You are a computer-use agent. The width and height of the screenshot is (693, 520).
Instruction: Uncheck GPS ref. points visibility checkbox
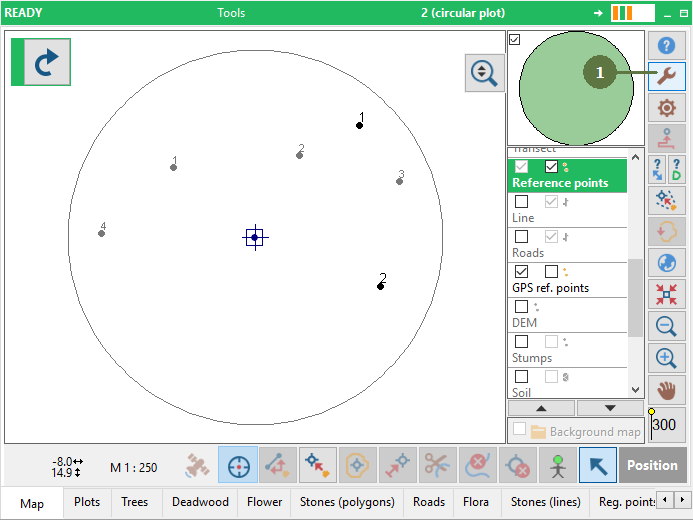point(521,272)
